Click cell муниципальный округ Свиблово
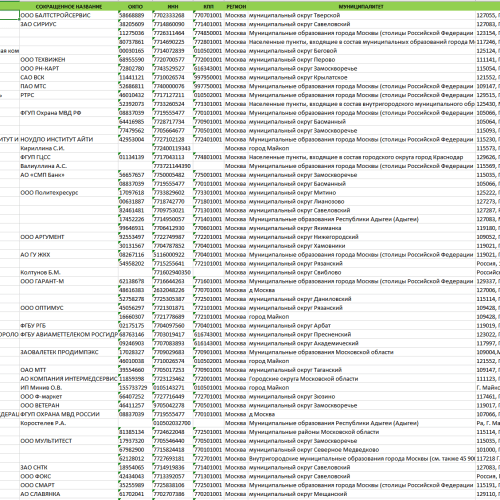Image resolution: width=500 pixels, height=500 pixels. click(362, 272)
